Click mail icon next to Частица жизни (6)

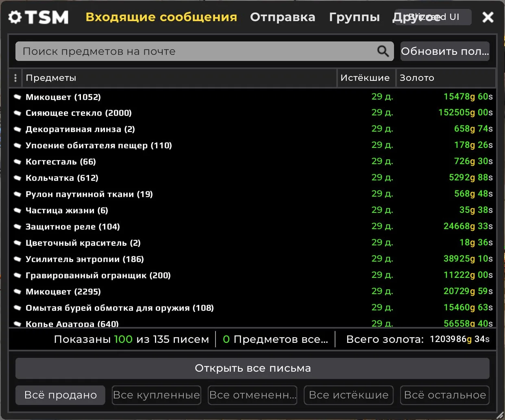tap(17, 210)
